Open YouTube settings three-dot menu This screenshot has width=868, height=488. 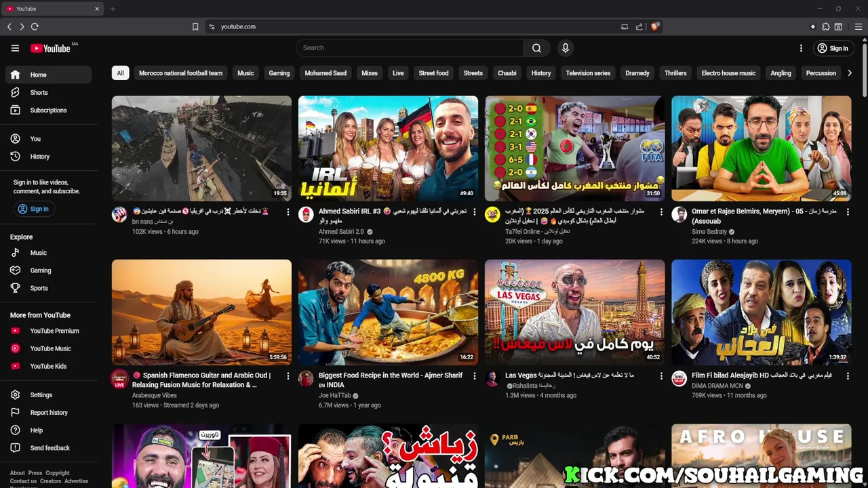click(x=801, y=48)
